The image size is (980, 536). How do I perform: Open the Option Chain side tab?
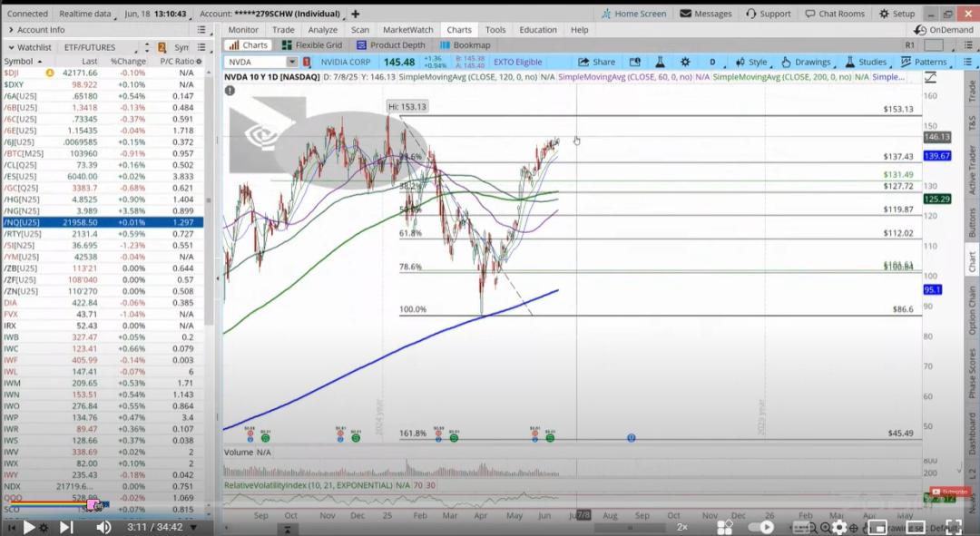[972, 310]
